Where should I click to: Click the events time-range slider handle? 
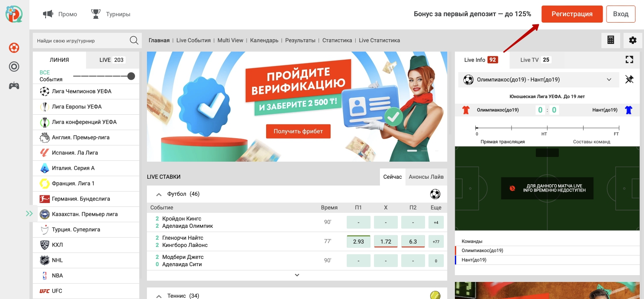coord(131,76)
